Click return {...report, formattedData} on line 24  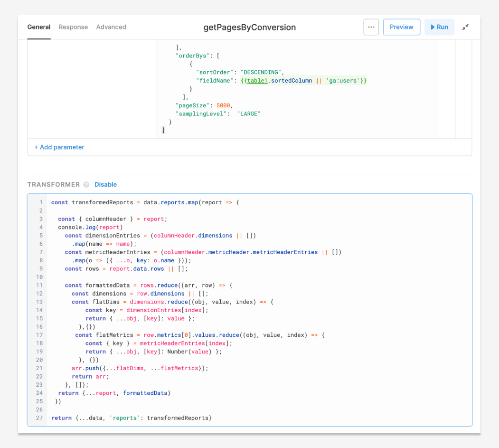coord(114,393)
